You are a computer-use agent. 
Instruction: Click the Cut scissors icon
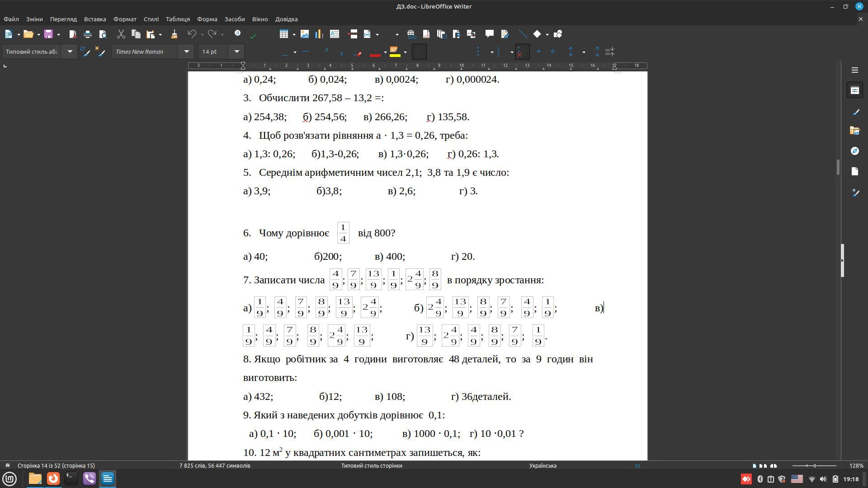point(121,34)
